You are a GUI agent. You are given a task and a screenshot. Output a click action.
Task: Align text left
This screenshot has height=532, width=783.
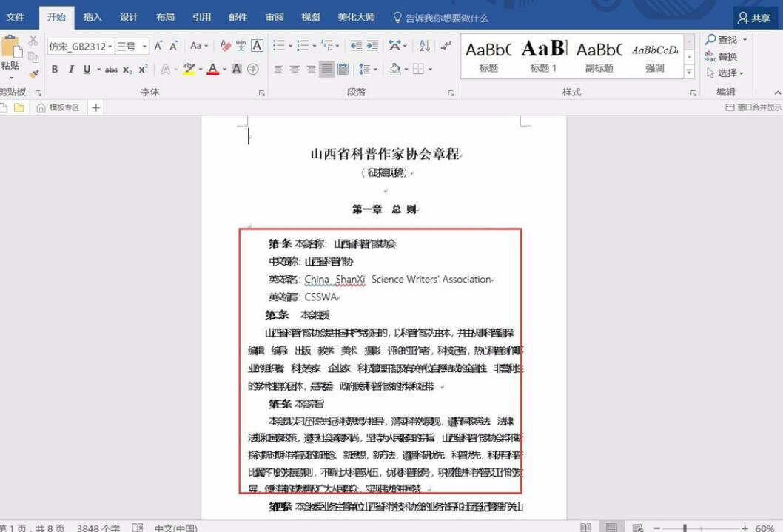279,69
